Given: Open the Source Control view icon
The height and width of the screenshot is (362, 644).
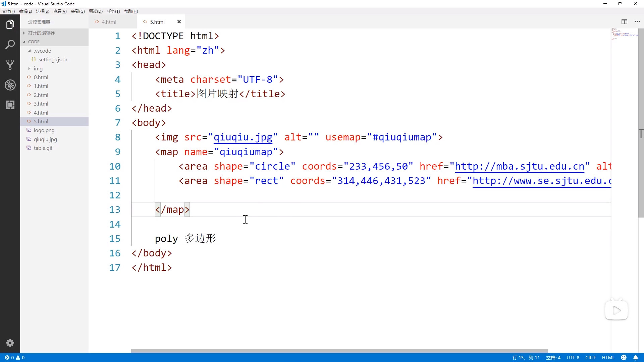Looking at the screenshot, I should [10, 65].
